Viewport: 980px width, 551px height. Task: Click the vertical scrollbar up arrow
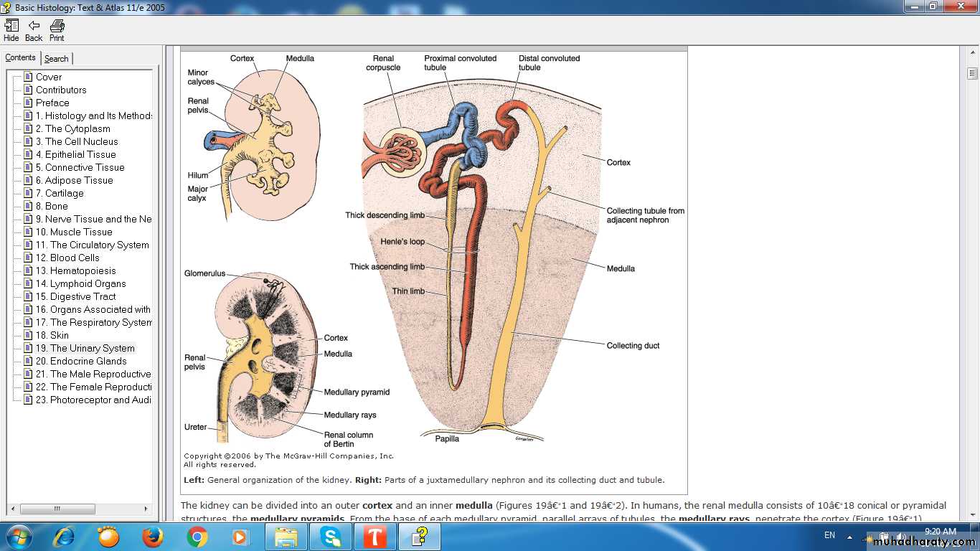(972, 53)
